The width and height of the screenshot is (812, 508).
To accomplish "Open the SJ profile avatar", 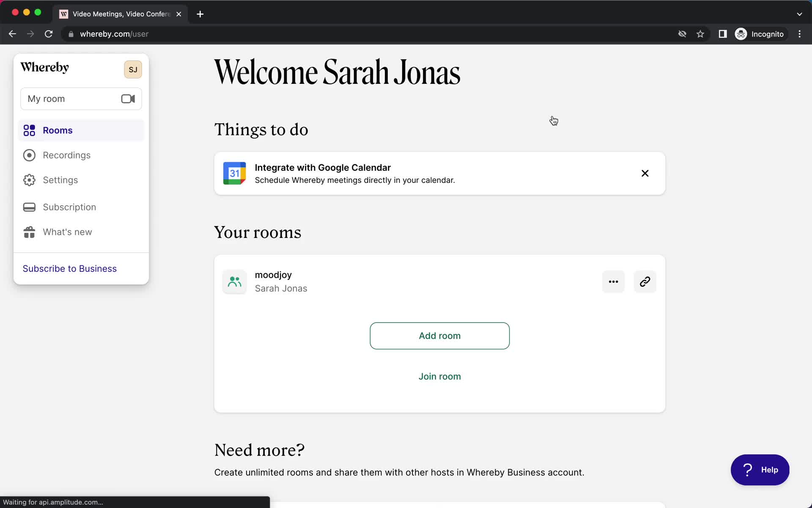I will coord(133,69).
